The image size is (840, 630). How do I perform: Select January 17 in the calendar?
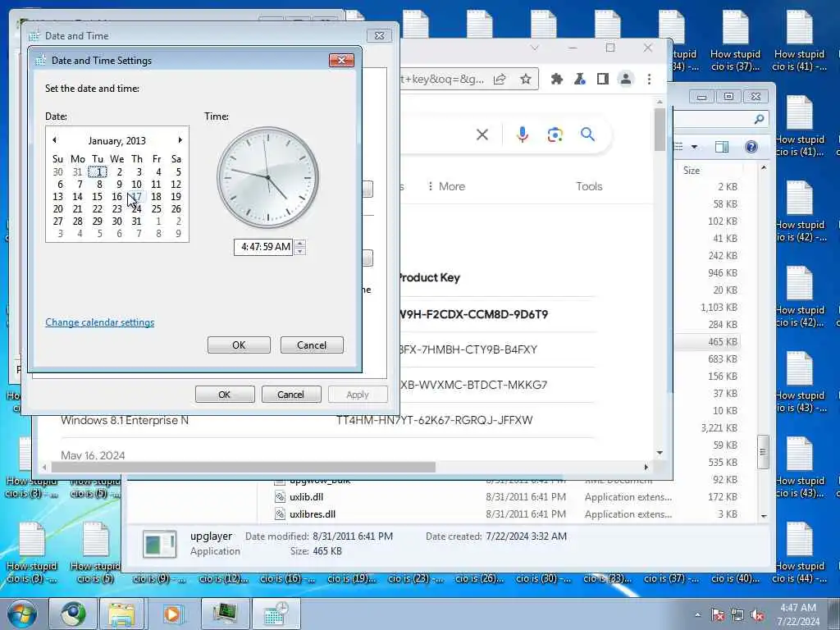click(x=137, y=197)
